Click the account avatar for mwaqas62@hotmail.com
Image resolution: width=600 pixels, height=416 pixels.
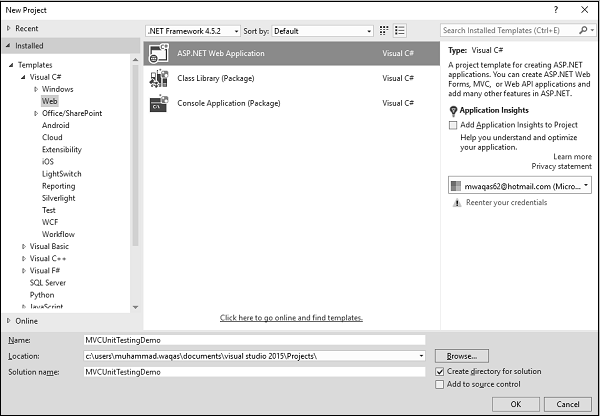coord(456,186)
